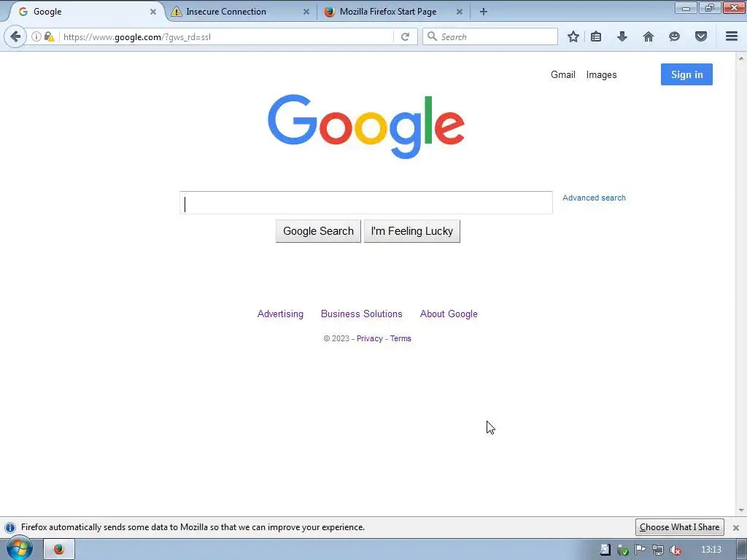The width and height of the screenshot is (747, 560).
Task: Close the Insecure Connection tab
Action: pos(306,12)
